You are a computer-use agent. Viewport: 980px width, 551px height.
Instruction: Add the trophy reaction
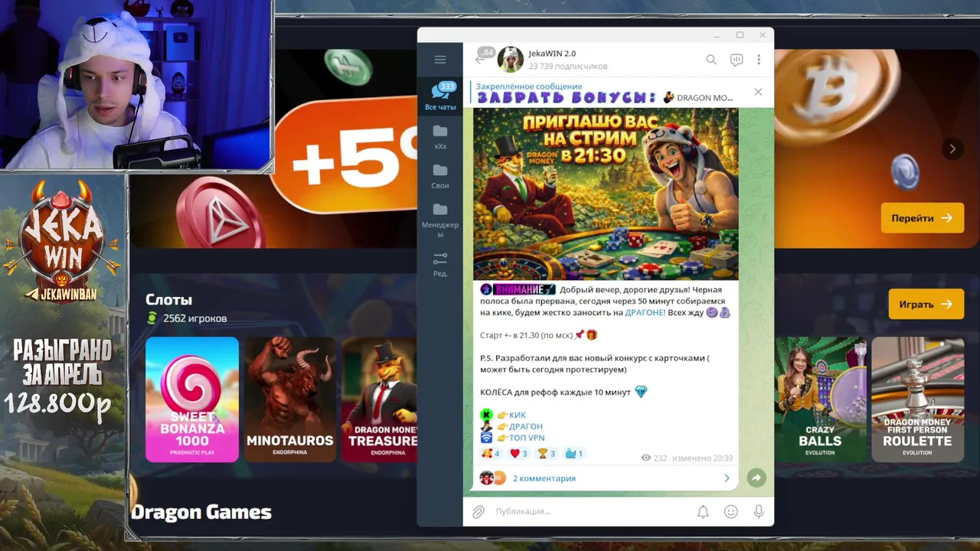tap(547, 454)
